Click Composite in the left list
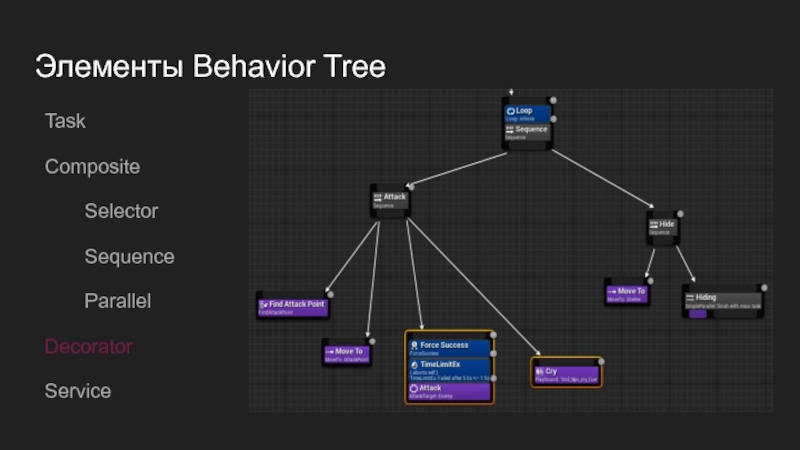The height and width of the screenshot is (450, 800). pos(92,166)
